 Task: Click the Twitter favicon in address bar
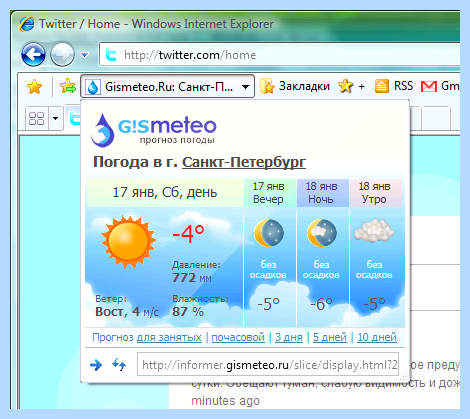(x=111, y=55)
